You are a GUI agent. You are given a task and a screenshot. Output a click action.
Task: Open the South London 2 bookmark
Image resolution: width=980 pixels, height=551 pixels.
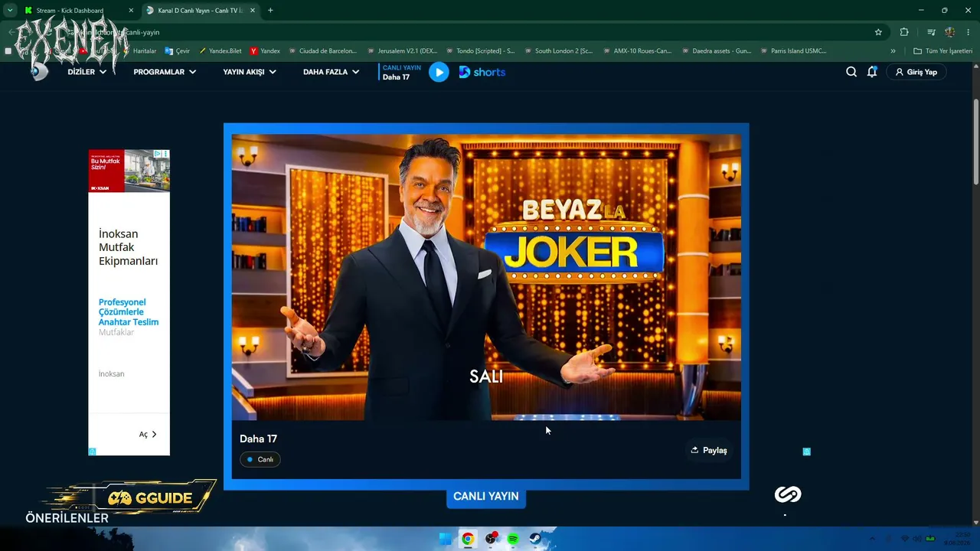pos(558,51)
